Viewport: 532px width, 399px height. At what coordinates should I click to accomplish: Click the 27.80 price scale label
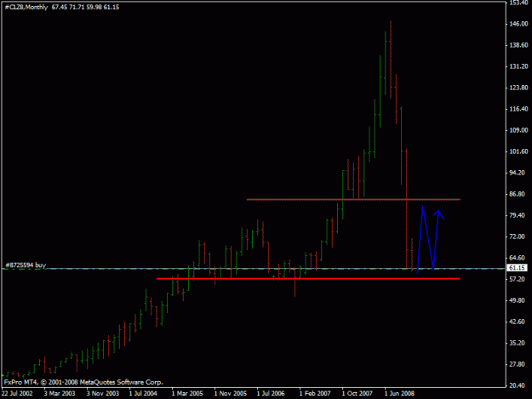518,364
